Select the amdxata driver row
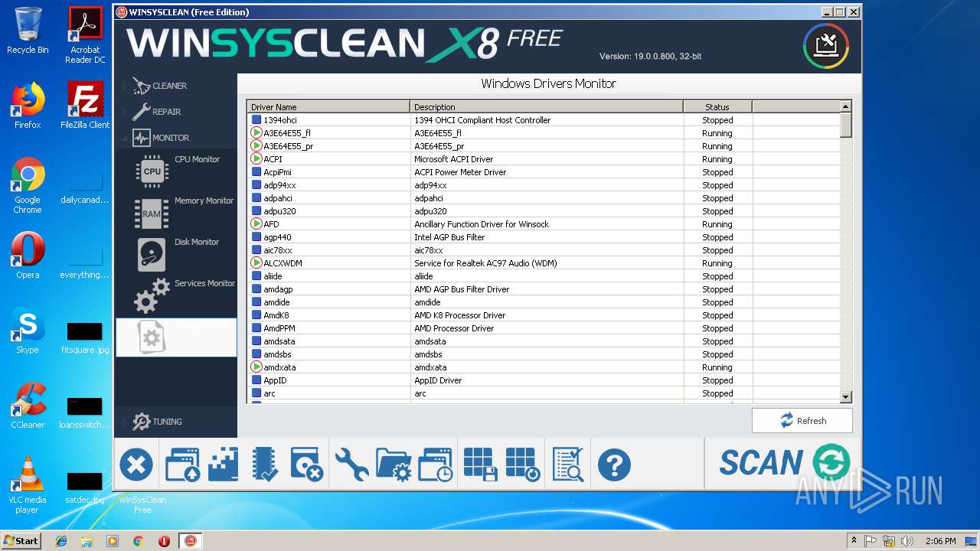 (544, 367)
